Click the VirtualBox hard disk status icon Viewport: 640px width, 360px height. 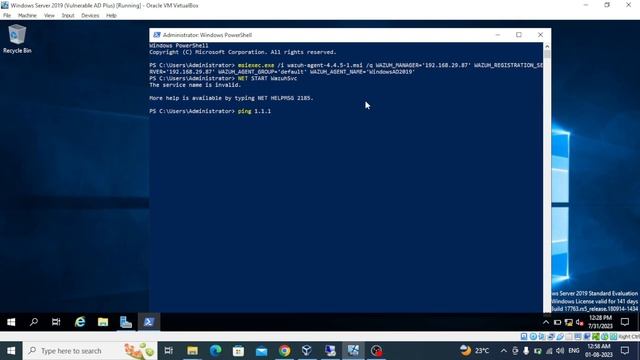(x=524, y=336)
